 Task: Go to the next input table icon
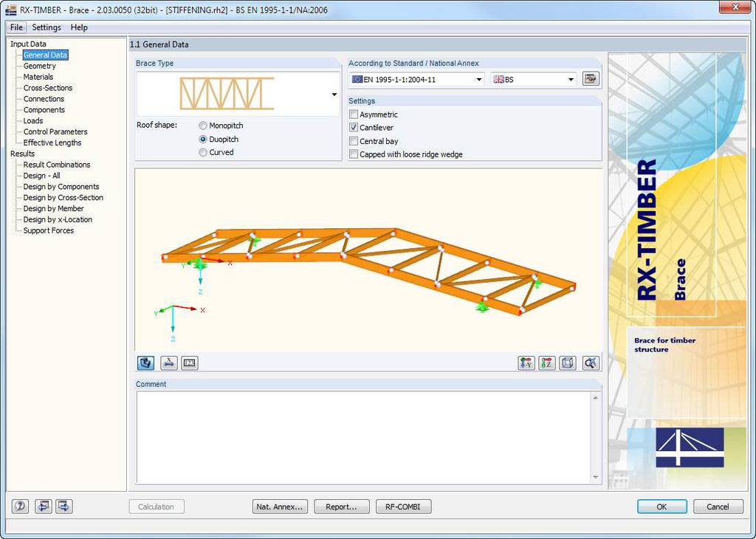(x=64, y=507)
